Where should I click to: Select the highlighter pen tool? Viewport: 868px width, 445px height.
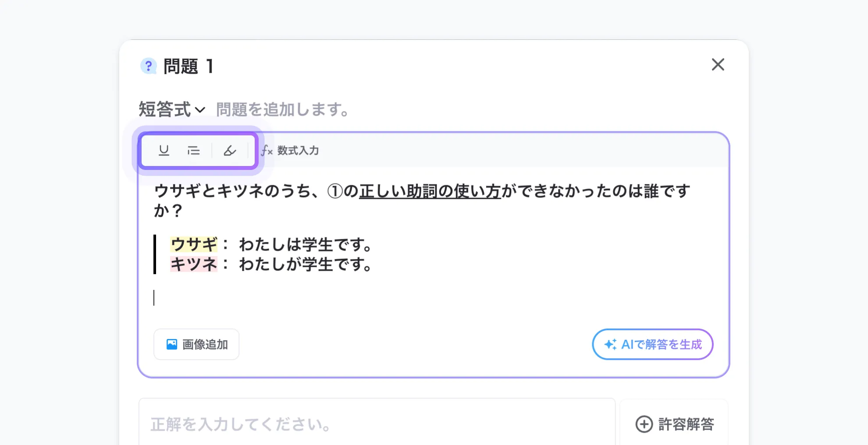tap(230, 151)
